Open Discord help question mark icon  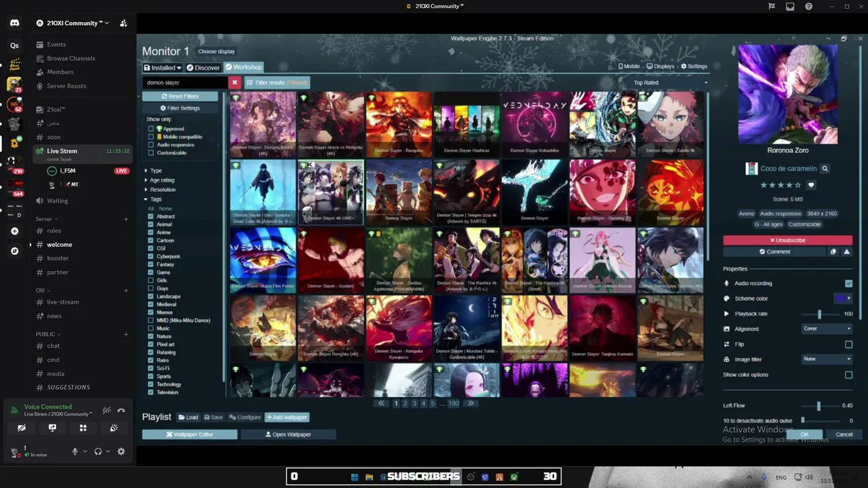tap(808, 6)
